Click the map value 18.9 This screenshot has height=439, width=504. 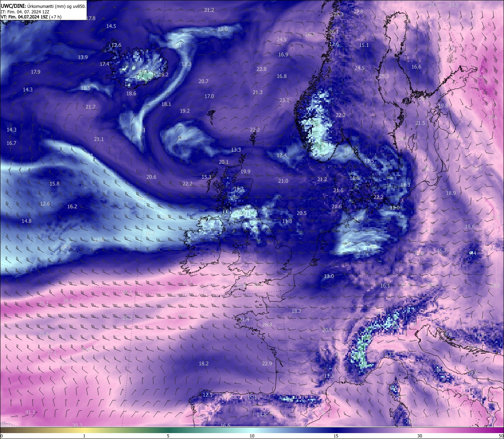click(x=451, y=193)
